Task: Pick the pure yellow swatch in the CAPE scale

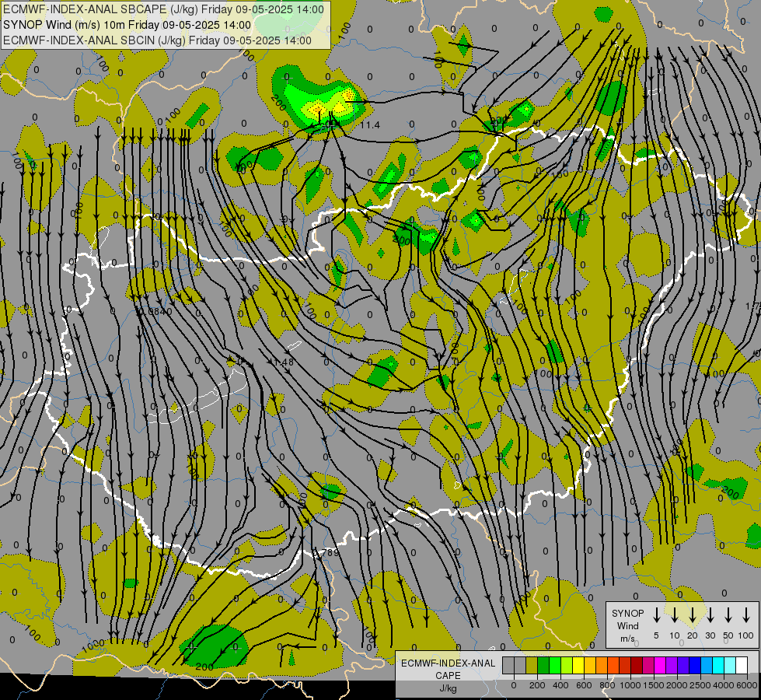Action: click(x=578, y=666)
